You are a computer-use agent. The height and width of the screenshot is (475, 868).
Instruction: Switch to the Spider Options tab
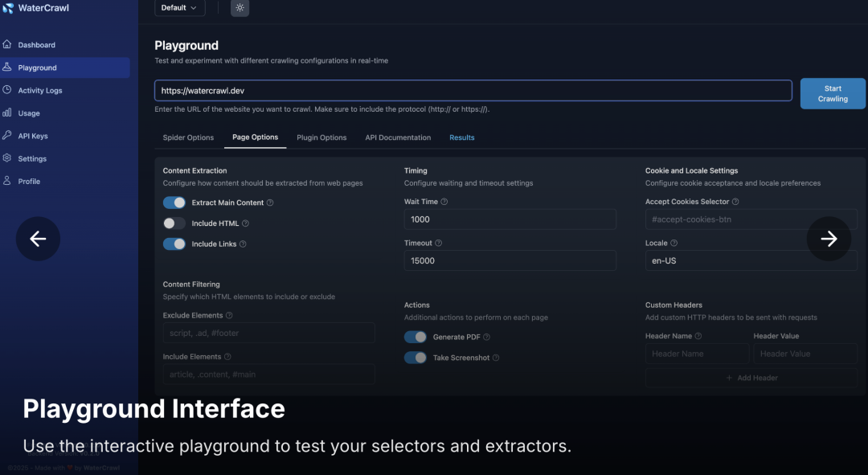coord(188,137)
